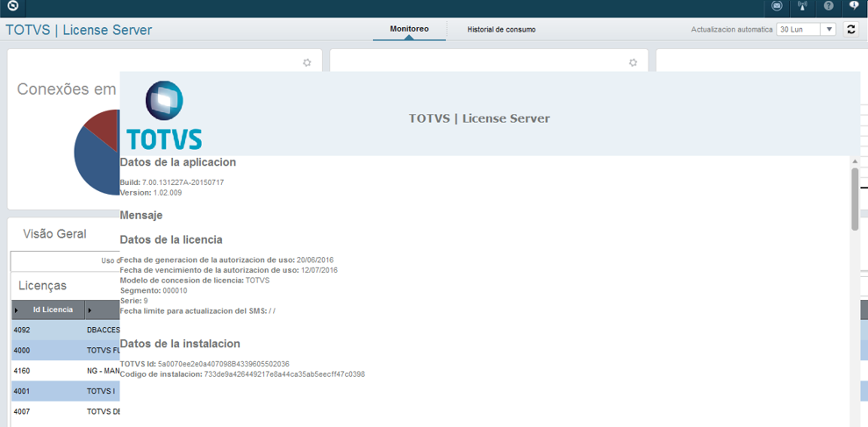Select the Visão Geral tab
The image size is (868, 427).
click(x=54, y=234)
